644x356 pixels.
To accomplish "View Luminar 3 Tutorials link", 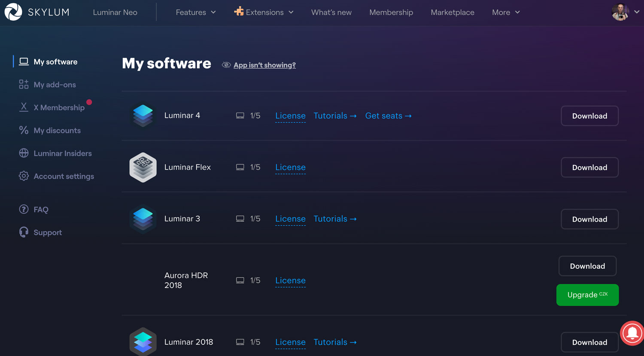I will [x=335, y=219].
